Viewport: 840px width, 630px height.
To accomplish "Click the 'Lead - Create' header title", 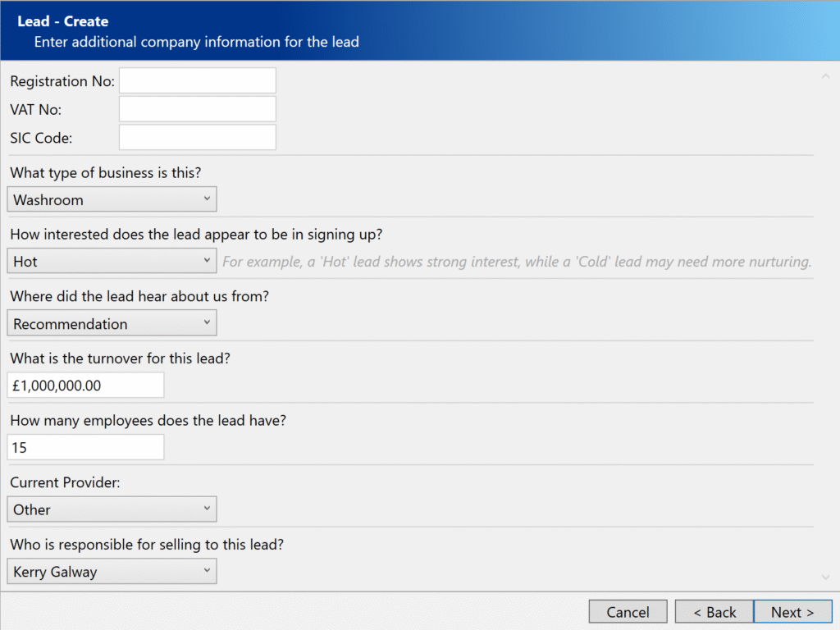I will (63, 21).
